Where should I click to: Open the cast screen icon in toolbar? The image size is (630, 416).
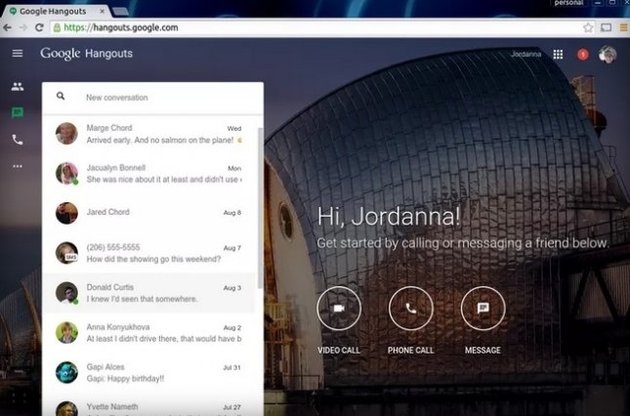pyautogui.click(x=606, y=28)
